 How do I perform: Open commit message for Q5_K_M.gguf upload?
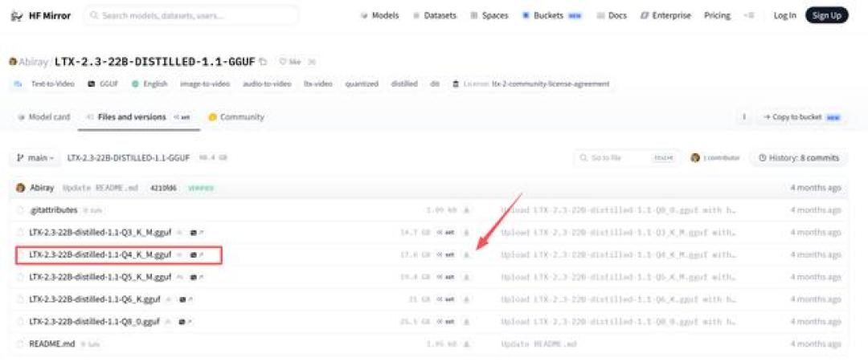(x=618, y=277)
